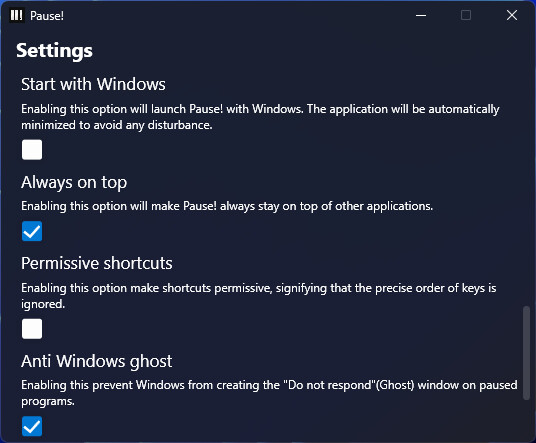Uncheck the Always on top checkbox
The image size is (536, 443).
(x=32, y=231)
